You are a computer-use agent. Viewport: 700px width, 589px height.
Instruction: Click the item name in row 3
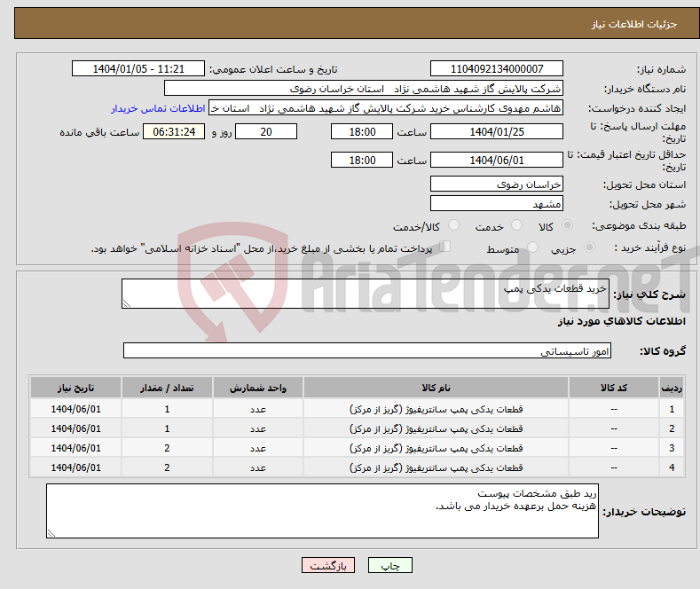[x=437, y=448]
